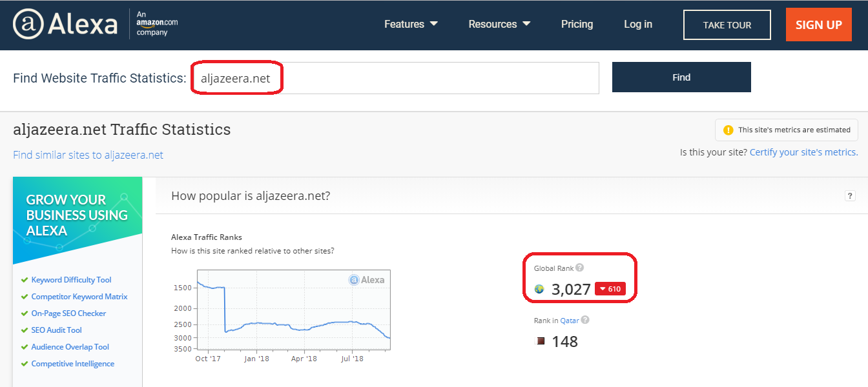The height and width of the screenshot is (387, 868).
Task: Click the Find button
Action: point(681,77)
